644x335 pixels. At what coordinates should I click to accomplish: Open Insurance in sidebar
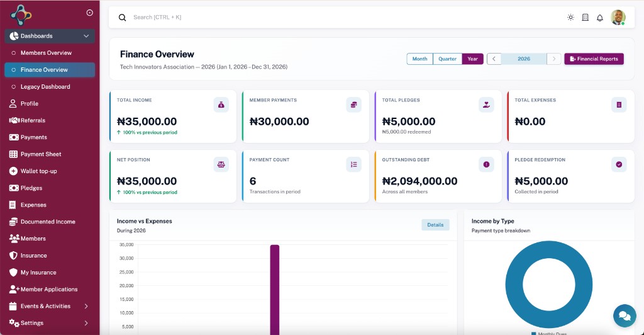tap(50, 255)
